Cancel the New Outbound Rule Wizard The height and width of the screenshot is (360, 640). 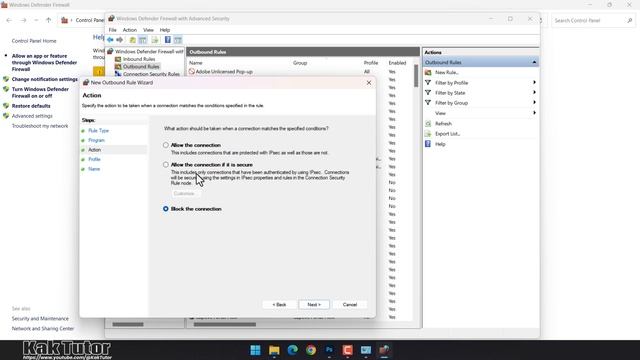pos(350,304)
